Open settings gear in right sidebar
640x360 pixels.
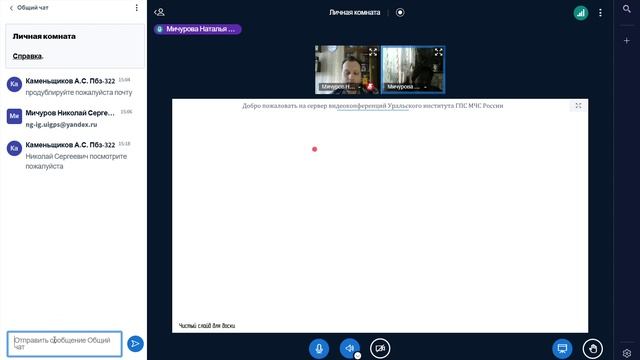[x=627, y=353]
